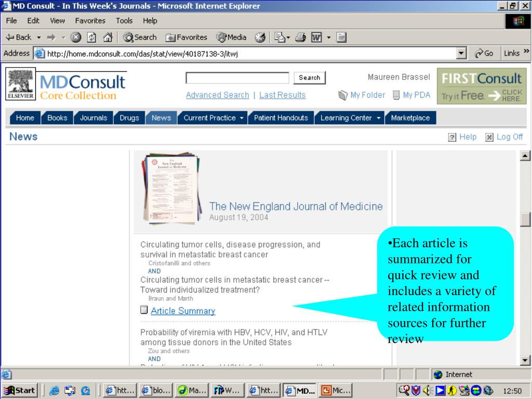Click the Media toolbar button

231,37
